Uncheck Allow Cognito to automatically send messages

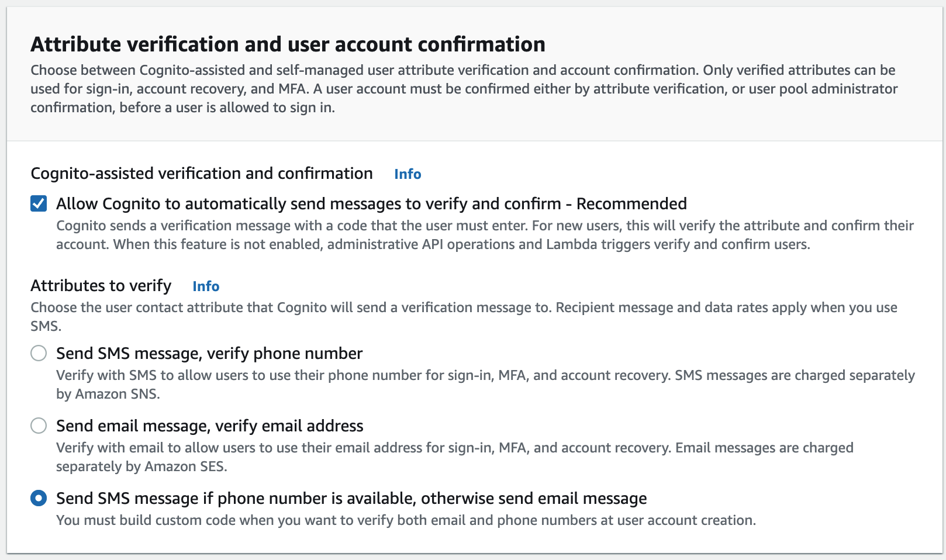39,204
